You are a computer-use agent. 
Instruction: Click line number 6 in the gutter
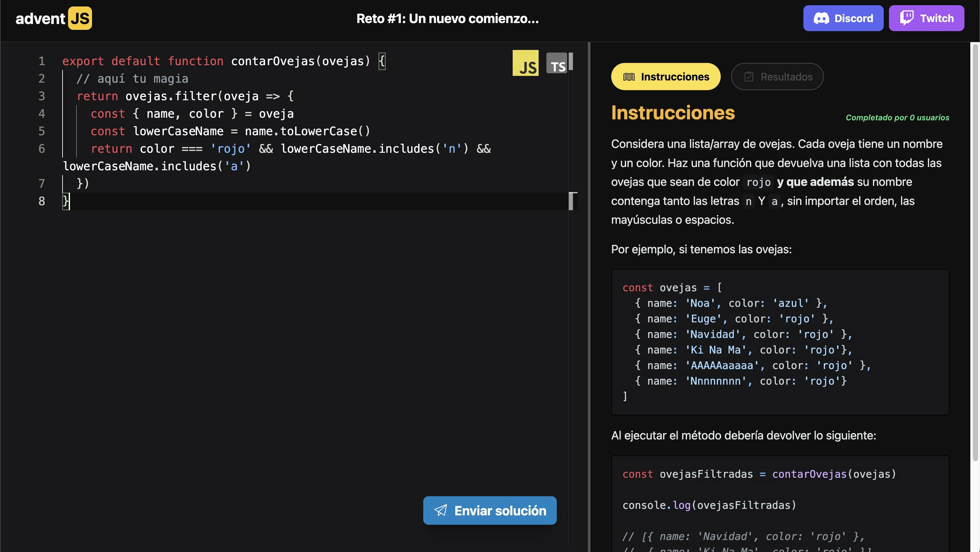click(41, 149)
